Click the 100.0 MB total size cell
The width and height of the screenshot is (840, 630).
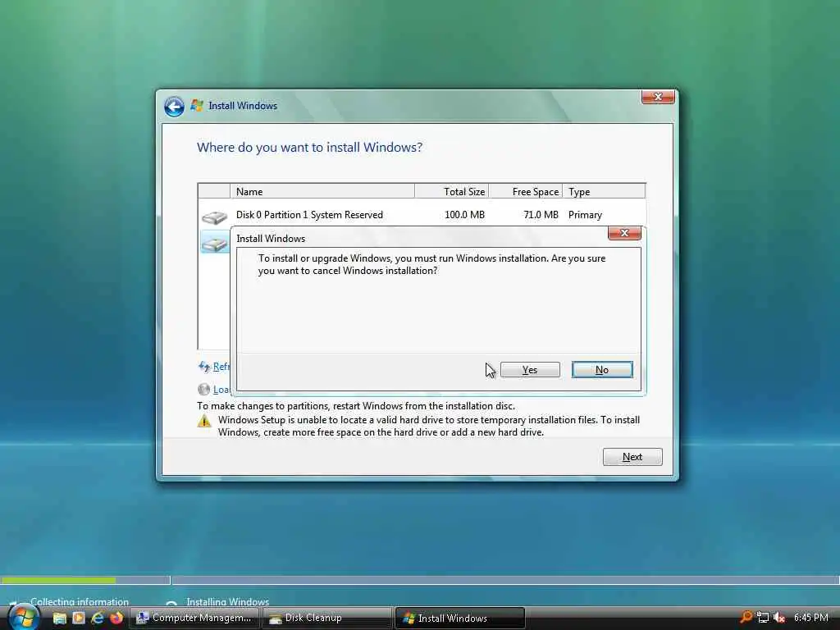pos(464,215)
